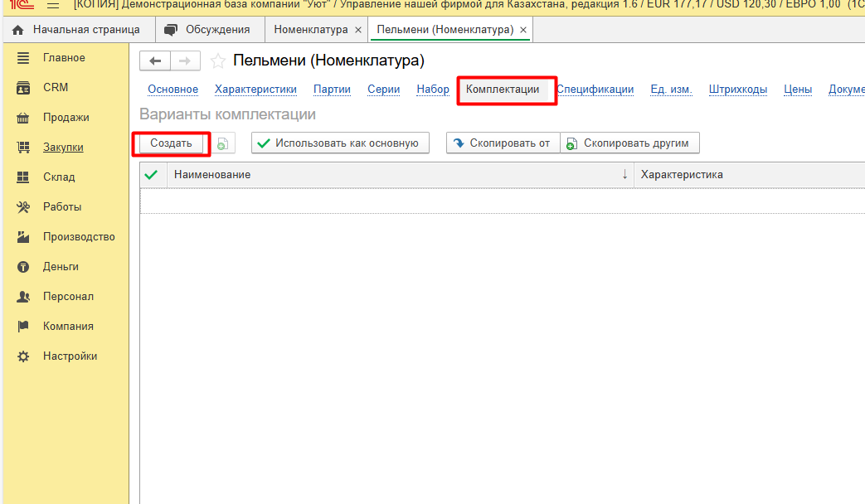Click the Скопировать другим button
865x504 pixels.
coord(629,143)
